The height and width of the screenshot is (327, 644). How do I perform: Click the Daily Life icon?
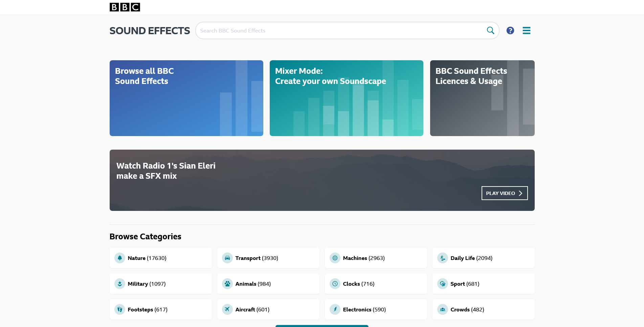click(443, 258)
